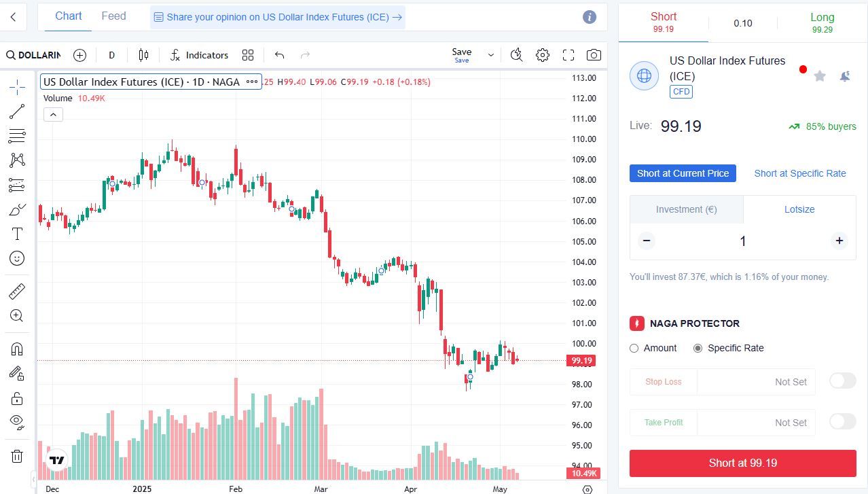Open chart settings with the gear icon
This screenshot has width=868, height=494.
pyautogui.click(x=542, y=55)
